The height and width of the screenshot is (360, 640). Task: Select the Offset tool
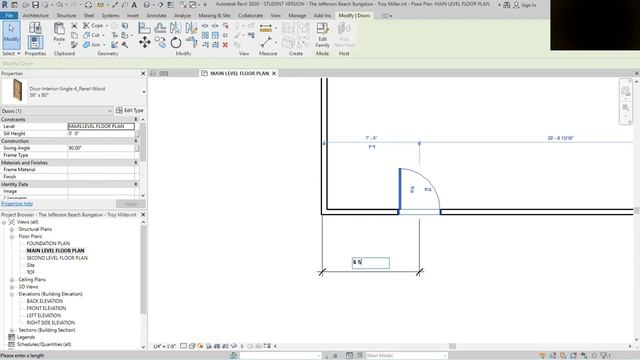click(160, 28)
